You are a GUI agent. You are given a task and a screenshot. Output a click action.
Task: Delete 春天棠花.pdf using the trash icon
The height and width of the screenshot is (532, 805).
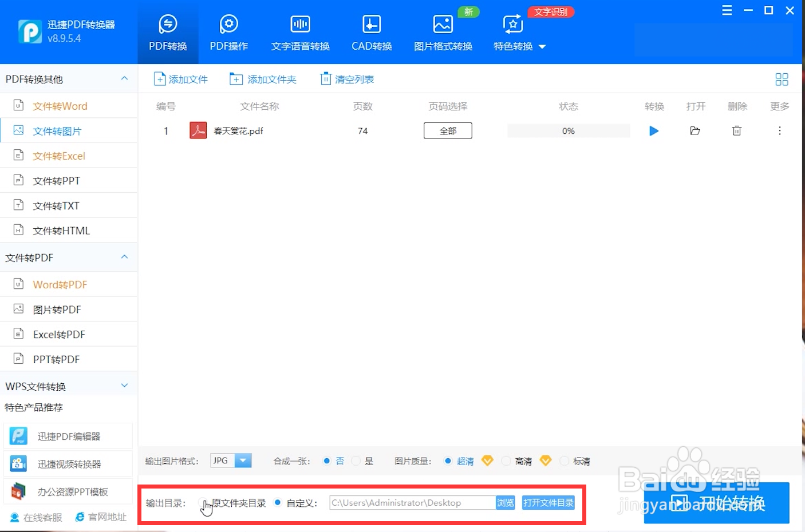click(x=737, y=130)
